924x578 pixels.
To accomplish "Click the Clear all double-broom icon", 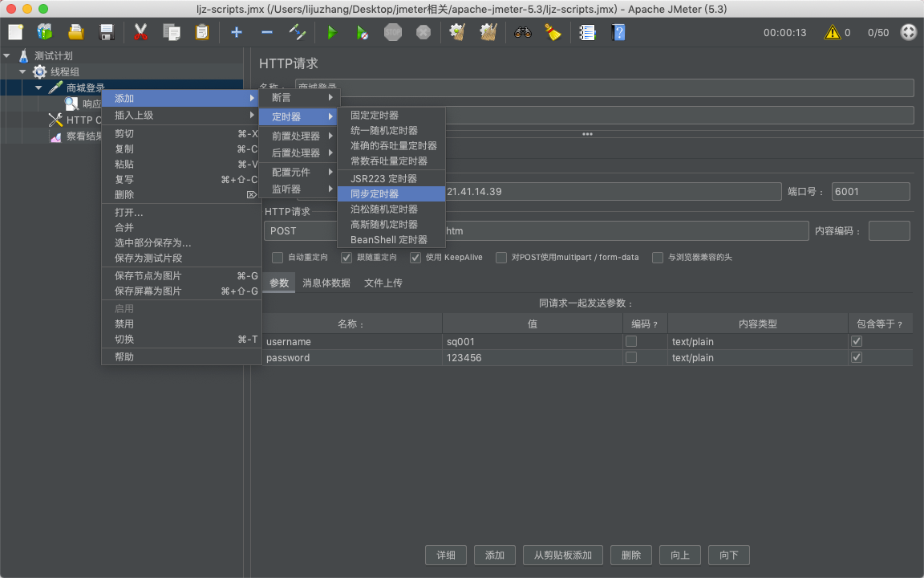I will point(488,32).
